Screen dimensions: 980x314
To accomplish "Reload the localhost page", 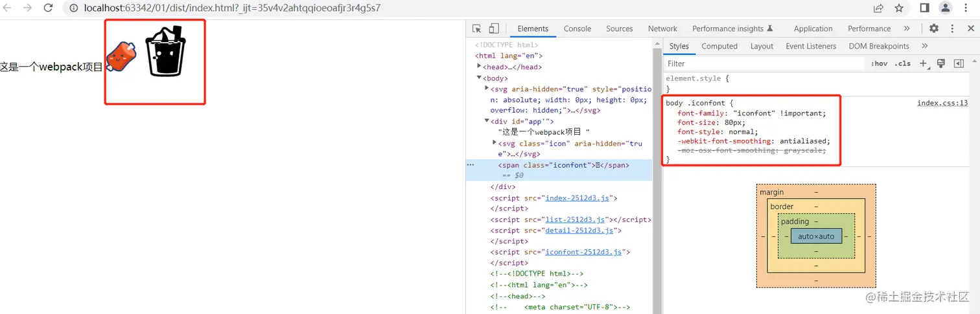I will pos(48,8).
